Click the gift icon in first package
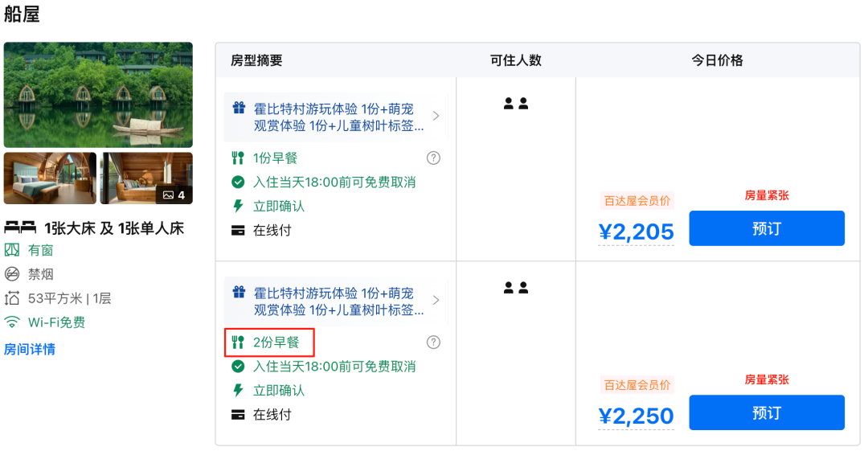The image size is (868, 451). pyautogui.click(x=239, y=108)
